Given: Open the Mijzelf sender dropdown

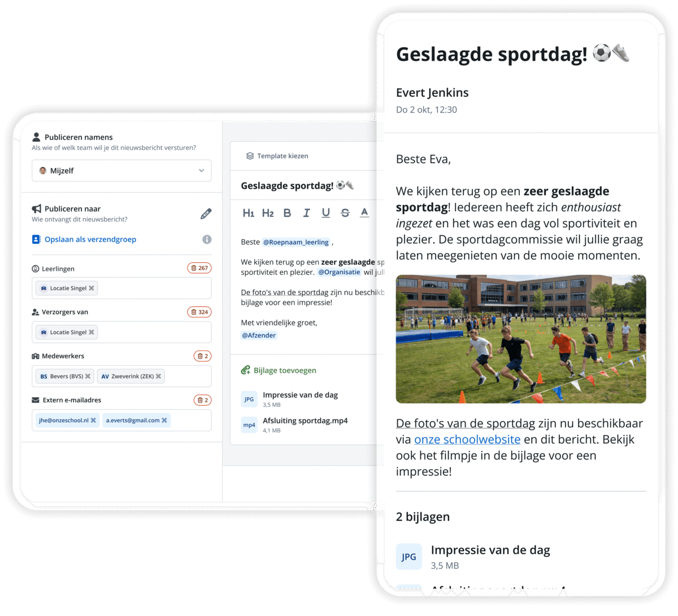Looking at the screenshot, I should point(121,171).
